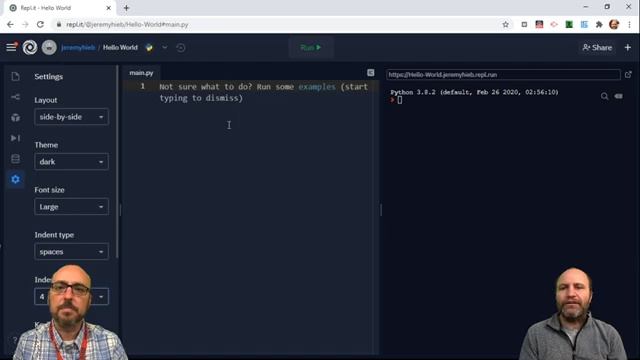Open the Files sidebar icon
The width and height of the screenshot is (640, 360).
pos(16,76)
